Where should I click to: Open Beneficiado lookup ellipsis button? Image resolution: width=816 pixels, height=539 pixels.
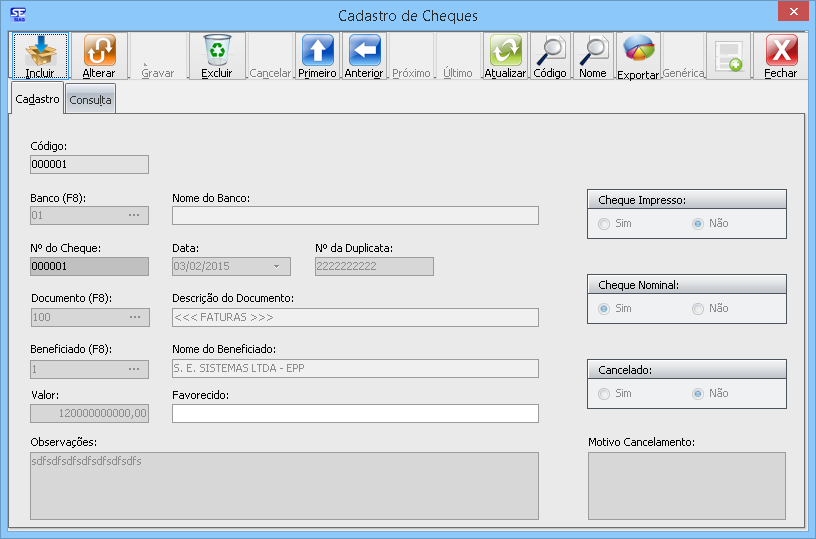point(134,369)
